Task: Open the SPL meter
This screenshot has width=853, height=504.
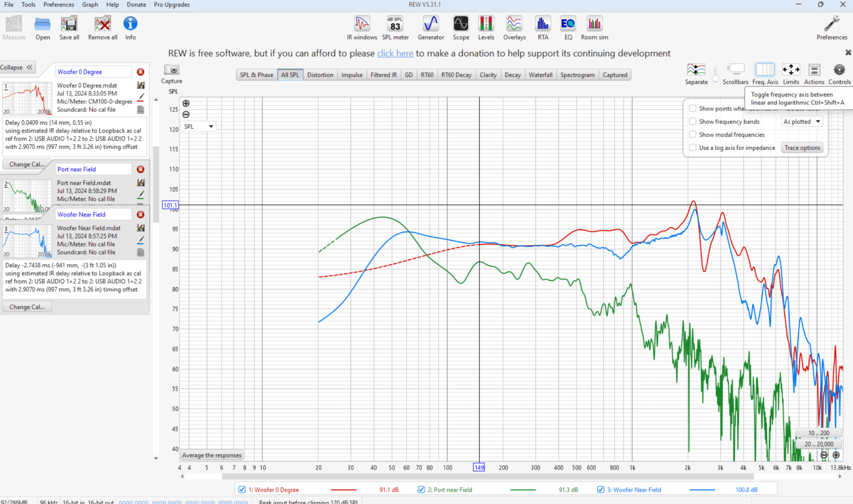Action: (x=395, y=27)
